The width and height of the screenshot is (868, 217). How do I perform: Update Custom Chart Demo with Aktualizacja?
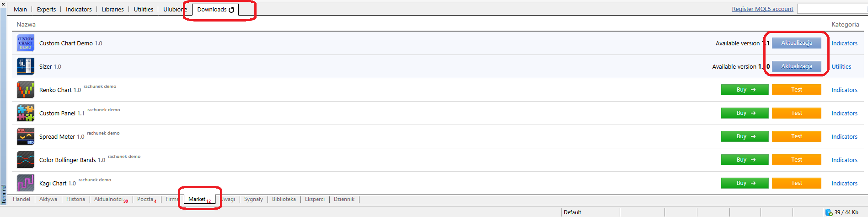[x=796, y=43]
